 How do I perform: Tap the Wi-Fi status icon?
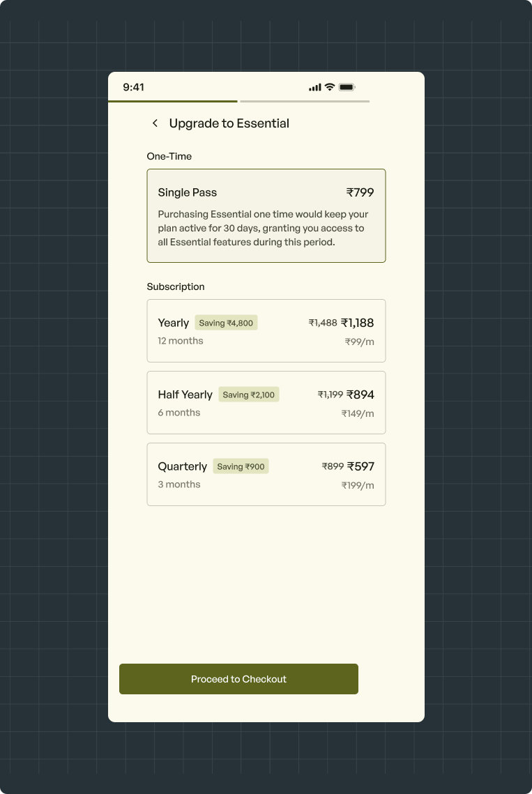(x=330, y=86)
